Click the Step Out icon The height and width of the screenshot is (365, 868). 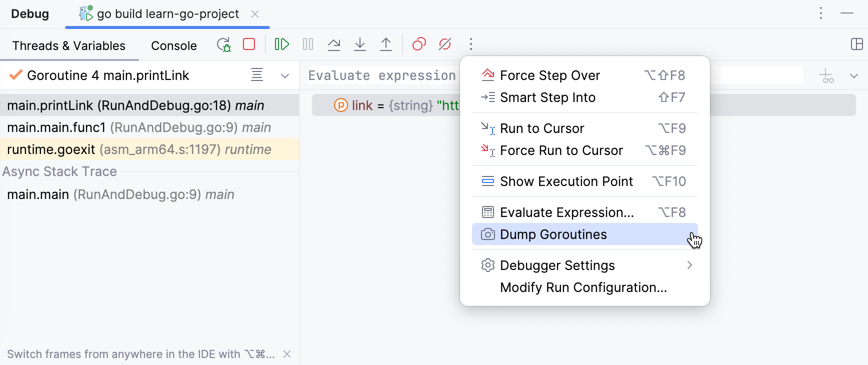click(x=386, y=44)
